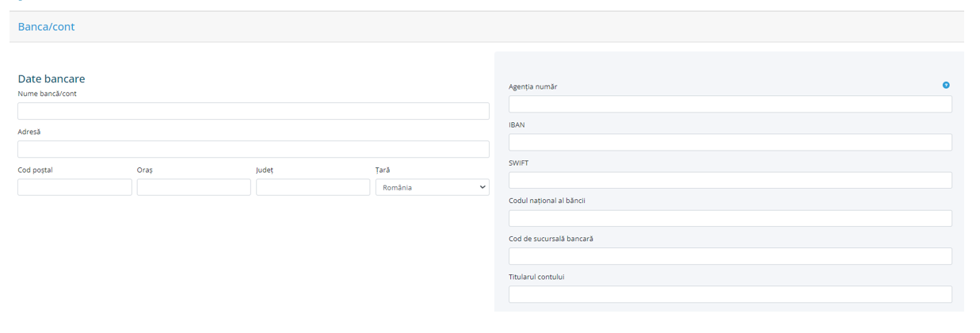
Task: Focus the Nume bancă/cont input field
Action: pyautogui.click(x=253, y=111)
